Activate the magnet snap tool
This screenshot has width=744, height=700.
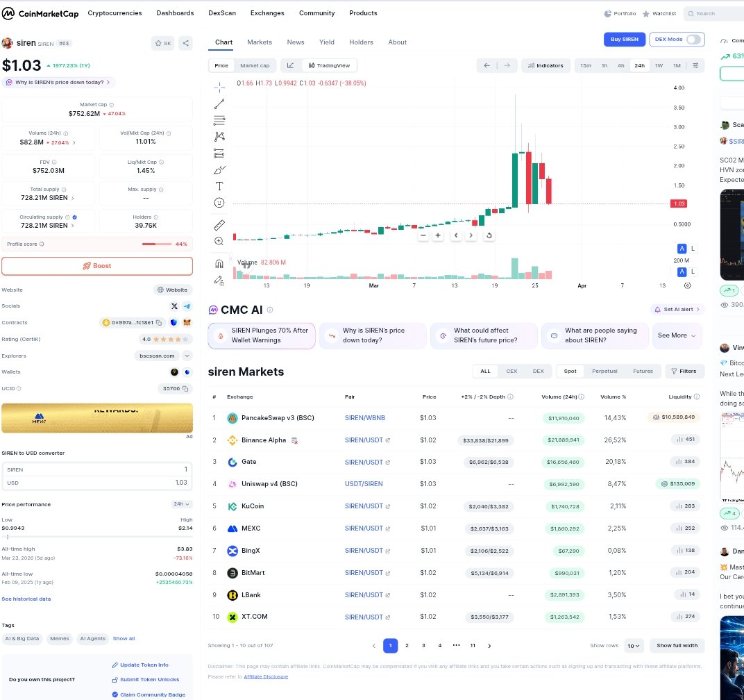coord(219,264)
